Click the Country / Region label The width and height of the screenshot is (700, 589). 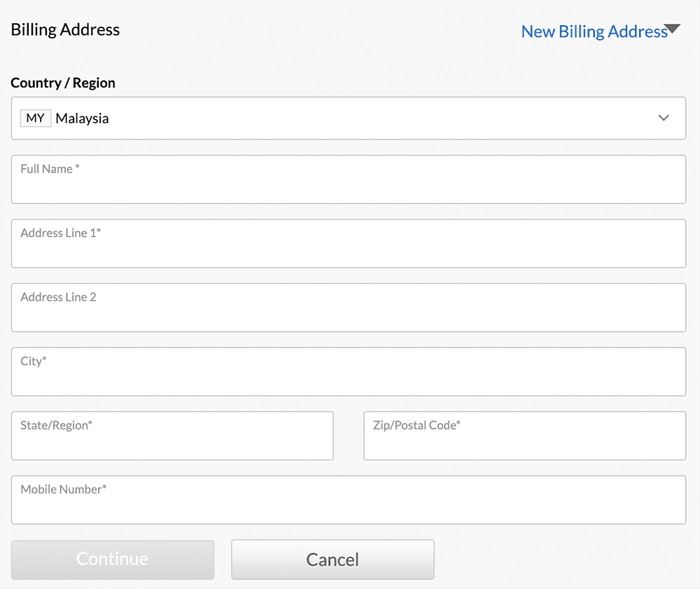point(62,83)
